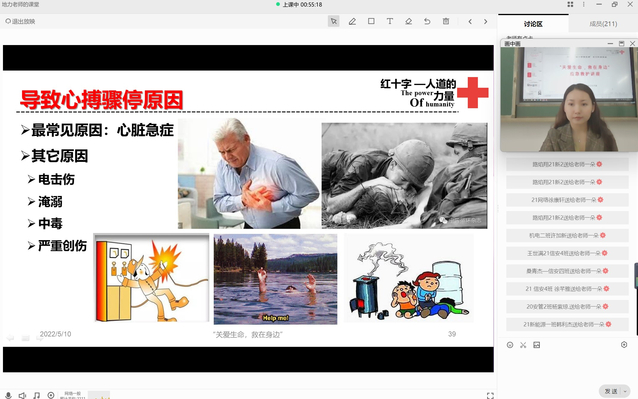638x399 pixels.
Task: Choose the rectangle shape tool
Action: click(x=371, y=21)
